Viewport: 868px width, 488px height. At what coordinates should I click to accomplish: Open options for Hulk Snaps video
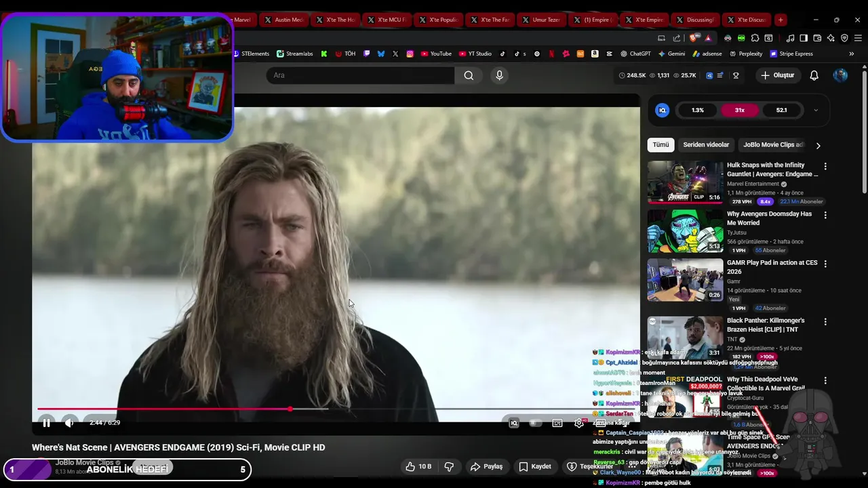[825, 166]
